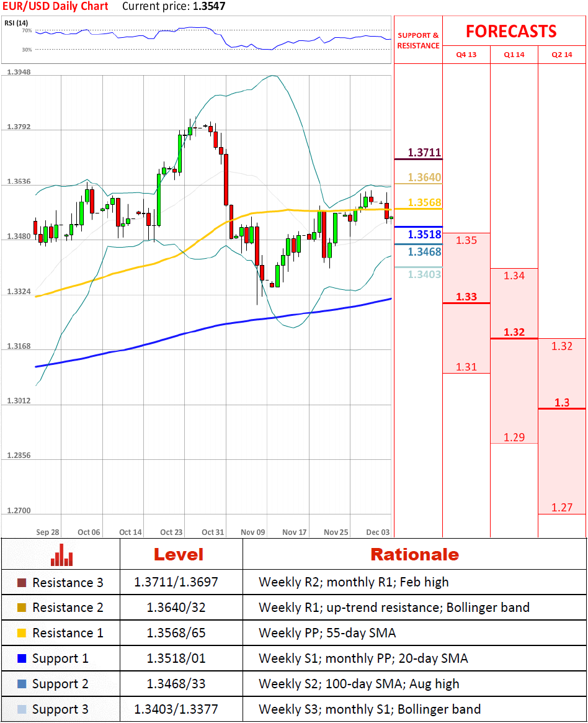Click the Support 3 light blue swatch
Screen dimensions: 588x723
(22, 709)
